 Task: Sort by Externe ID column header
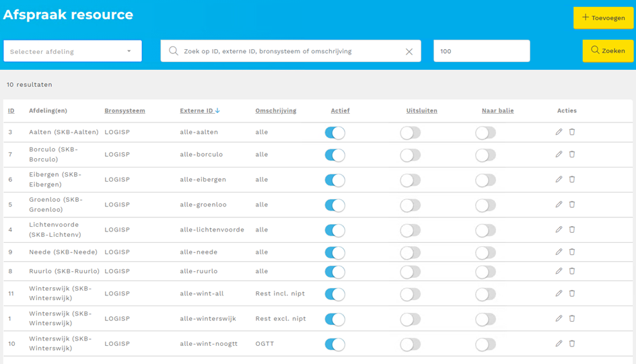[199, 110]
